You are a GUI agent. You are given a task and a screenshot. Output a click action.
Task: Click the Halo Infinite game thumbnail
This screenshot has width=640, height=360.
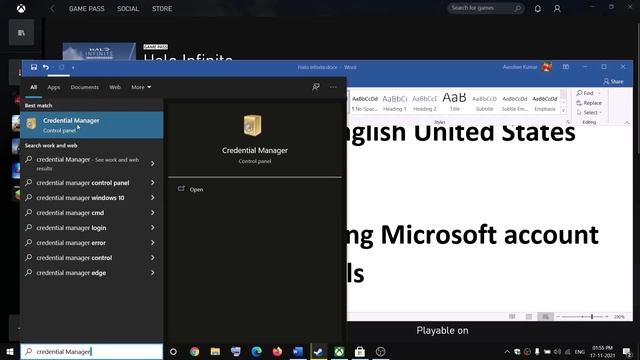[x=99, y=52]
